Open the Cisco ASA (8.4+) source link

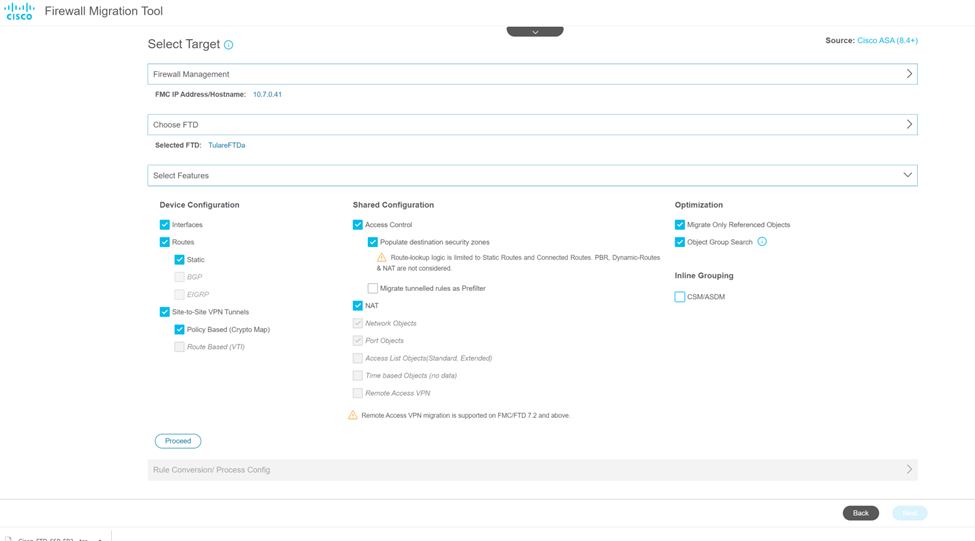[887, 41]
